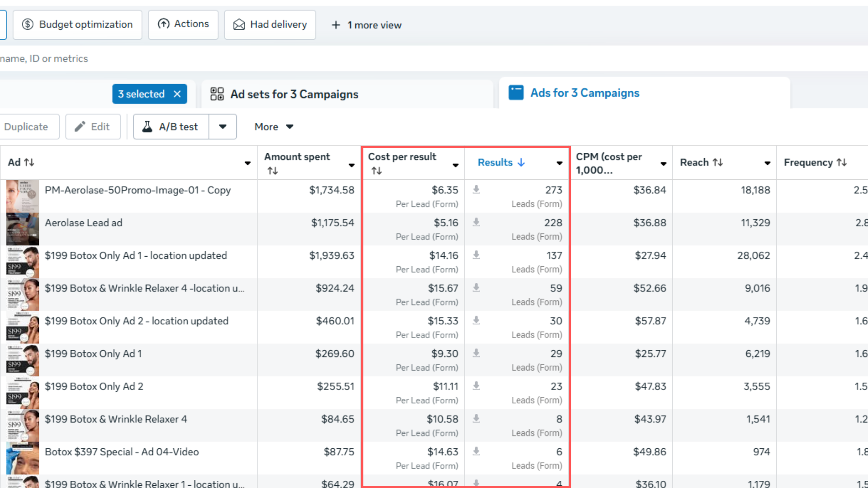Screen dimensions: 868x488
Task: Clear the 3 selected filter with the X
Action: coord(177,94)
